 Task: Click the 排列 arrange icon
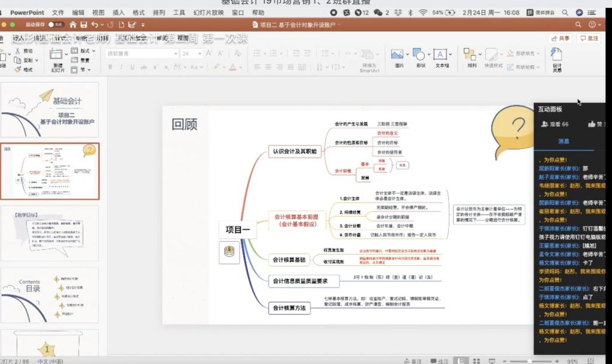tap(472, 58)
